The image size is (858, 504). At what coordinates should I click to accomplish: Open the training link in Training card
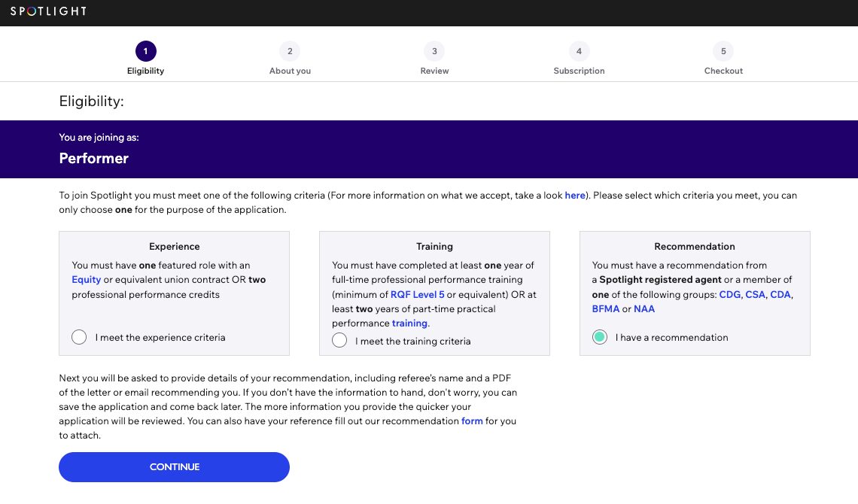pos(409,323)
